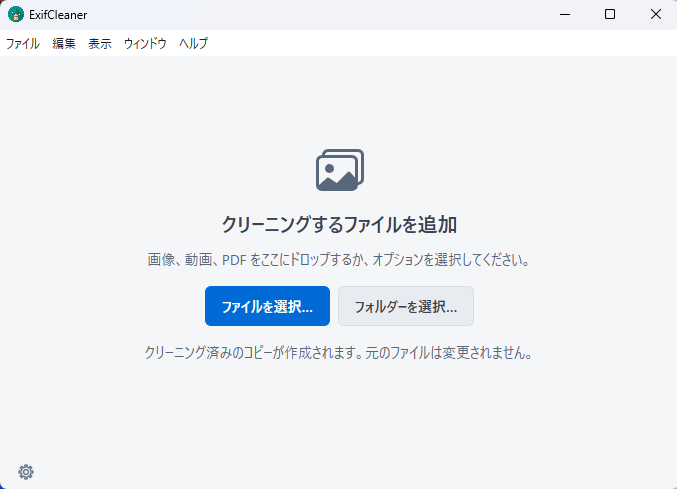
Task: Open the 編集 menu
Action: click(x=64, y=43)
